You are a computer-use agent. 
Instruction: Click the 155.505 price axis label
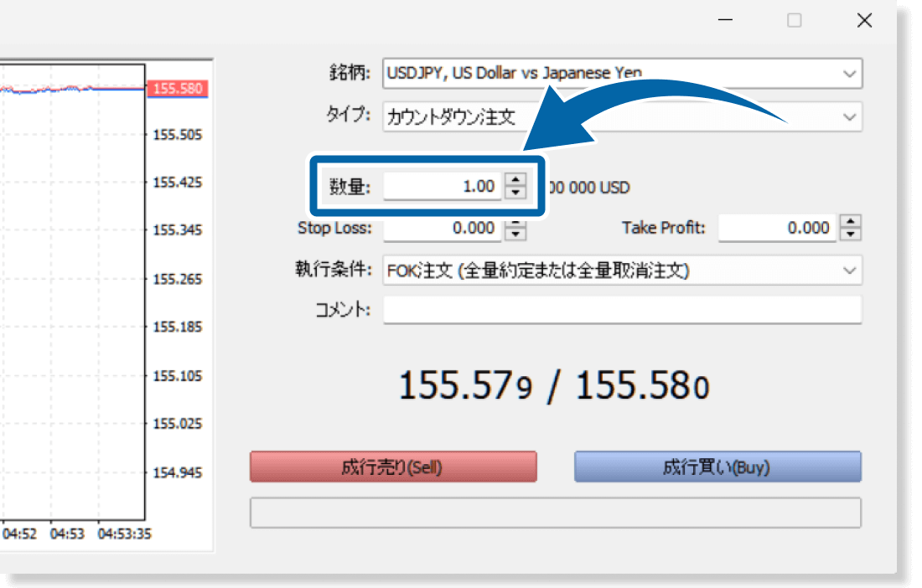point(178,135)
